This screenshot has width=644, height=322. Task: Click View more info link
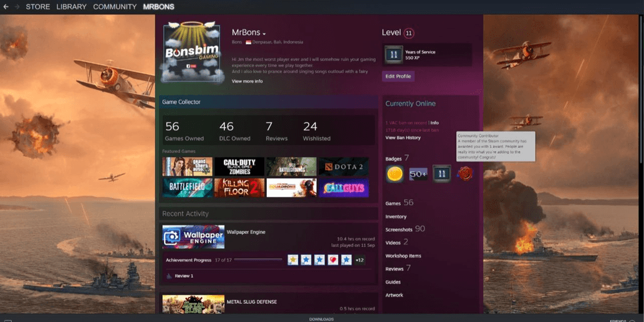coord(248,81)
